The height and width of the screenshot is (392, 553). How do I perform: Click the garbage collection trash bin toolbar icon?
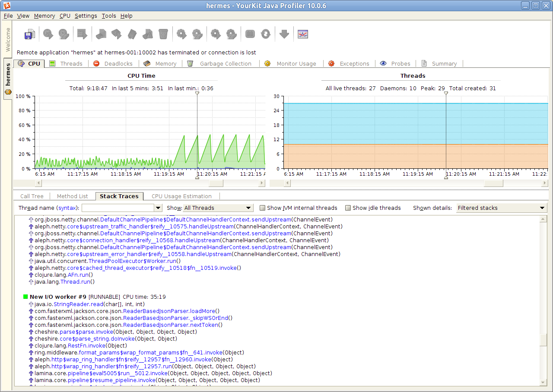pyautogui.click(x=163, y=34)
